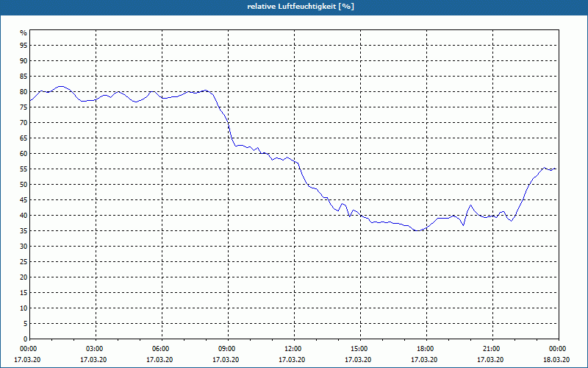Click the 35 y-axis value label

coord(24,230)
